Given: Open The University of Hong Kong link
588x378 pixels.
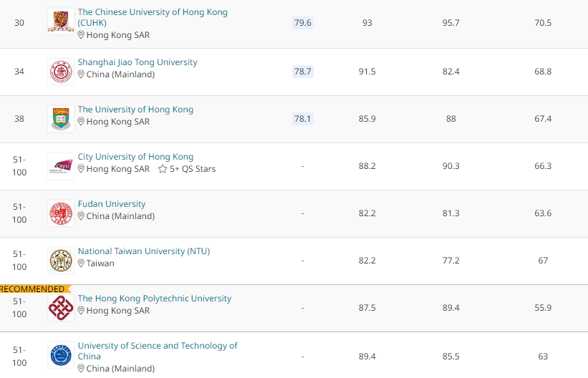Looking at the screenshot, I should point(135,110).
